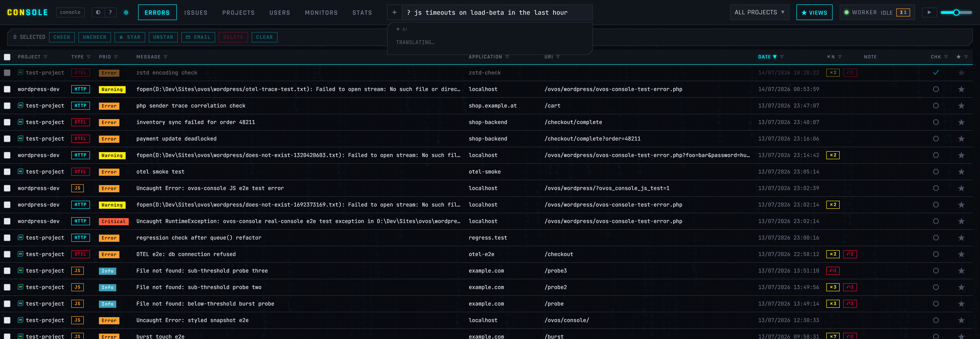Open the ×N column filter

[840, 57]
